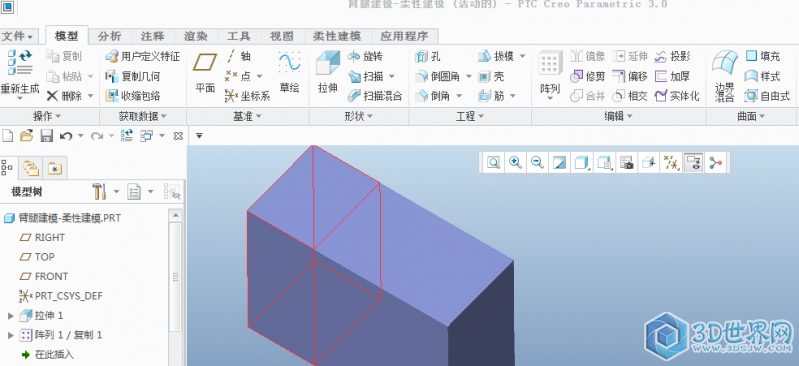Viewport: 799px width, 366px height.
Task: Click the 在此插入 insert marker
Action: [x=47, y=355]
